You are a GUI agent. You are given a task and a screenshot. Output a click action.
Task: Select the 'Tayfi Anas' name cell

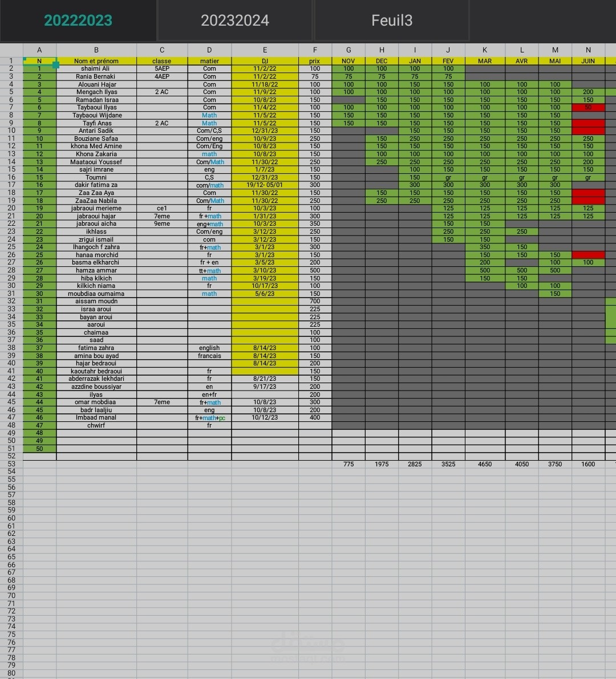coord(96,123)
